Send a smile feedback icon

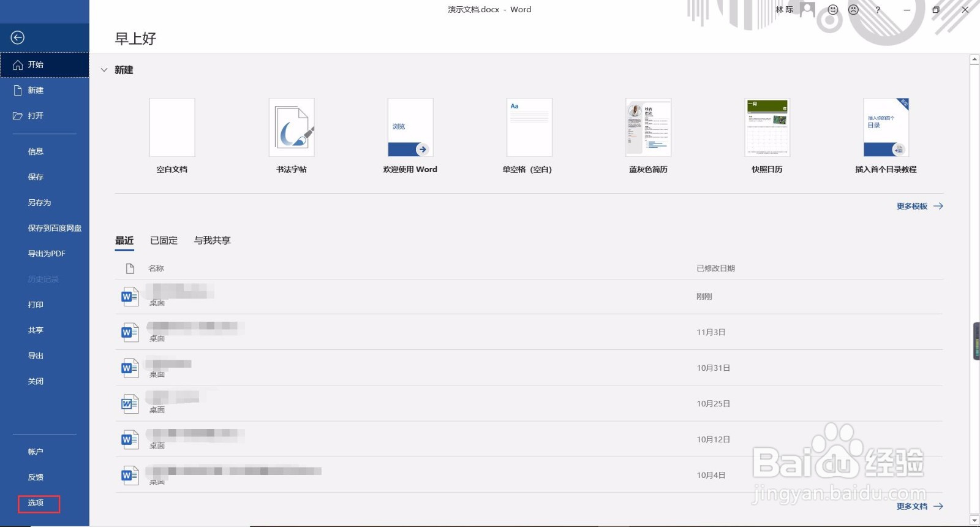(x=832, y=10)
